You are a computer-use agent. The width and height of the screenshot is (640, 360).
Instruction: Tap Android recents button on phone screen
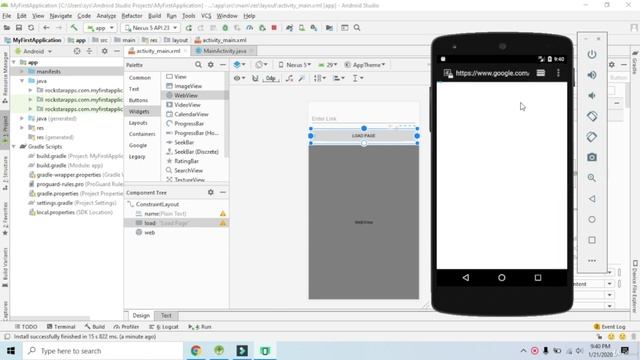pyautogui.click(x=538, y=278)
